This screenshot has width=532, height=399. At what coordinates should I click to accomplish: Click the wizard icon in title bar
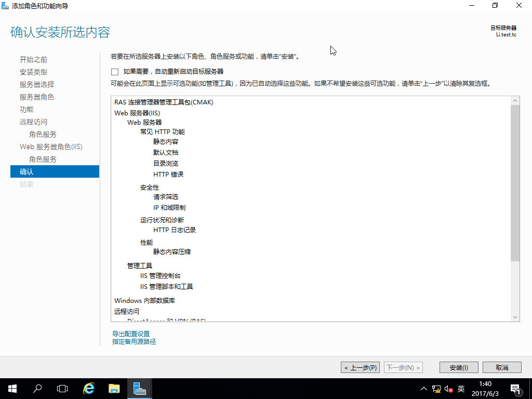point(5,6)
